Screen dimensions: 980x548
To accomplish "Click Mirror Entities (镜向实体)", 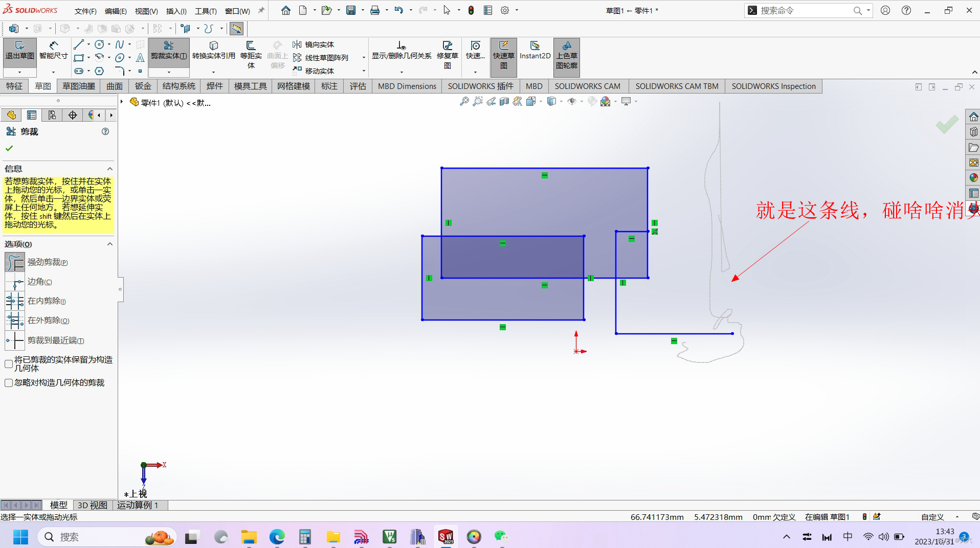I will pyautogui.click(x=314, y=44).
